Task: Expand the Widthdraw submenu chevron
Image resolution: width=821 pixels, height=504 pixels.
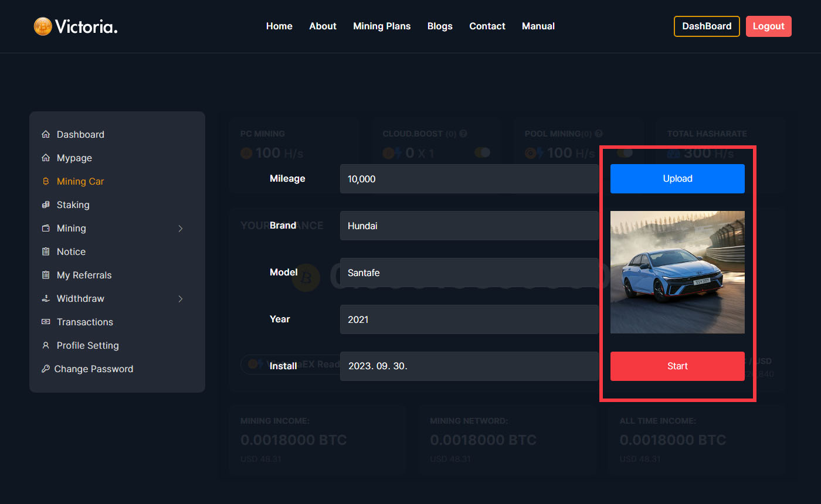Action: click(181, 299)
